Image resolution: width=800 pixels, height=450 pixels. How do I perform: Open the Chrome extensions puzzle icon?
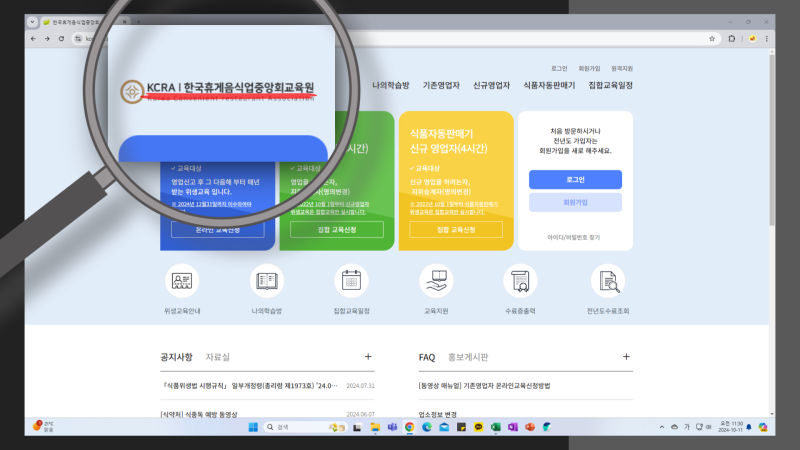coord(732,39)
